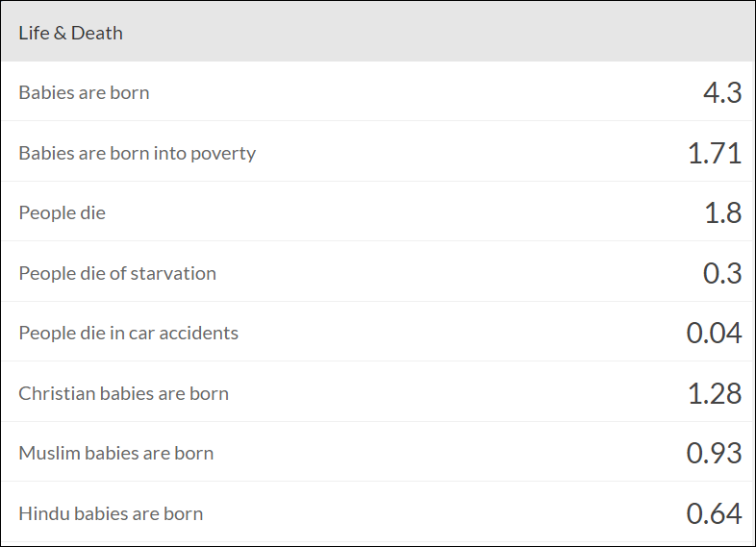Select Muslim babies are born label
Image resolution: width=756 pixels, height=547 pixels.
(115, 453)
